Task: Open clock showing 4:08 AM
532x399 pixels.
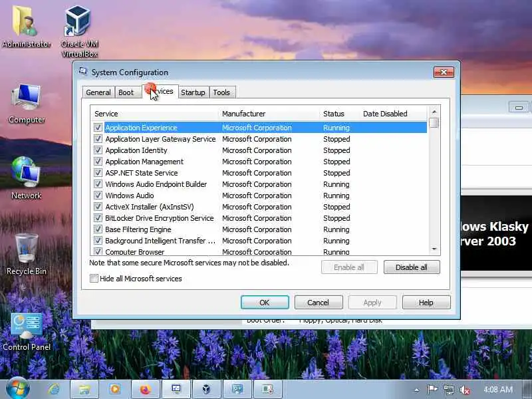Action: coord(498,390)
